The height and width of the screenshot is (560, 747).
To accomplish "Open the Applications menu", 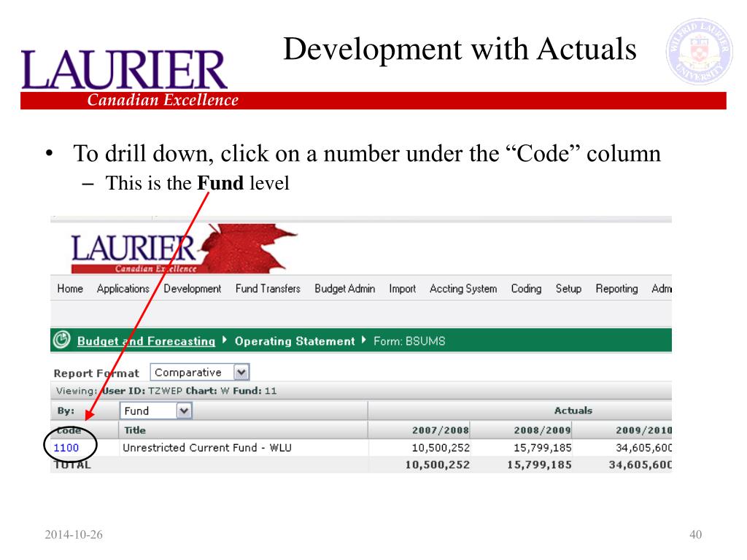I will click(123, 289).
